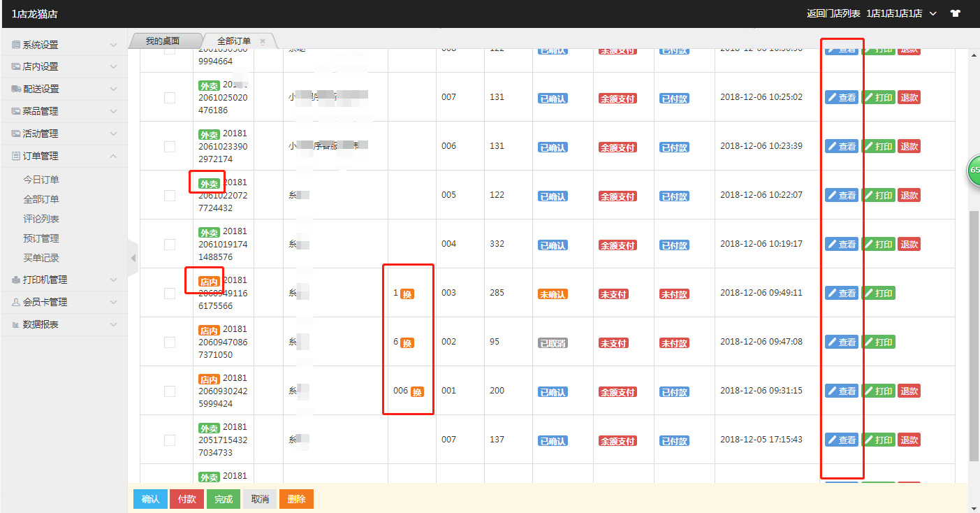Expand the 系统设置 menu
Screen dimensions: 980x513
(64, 45)
